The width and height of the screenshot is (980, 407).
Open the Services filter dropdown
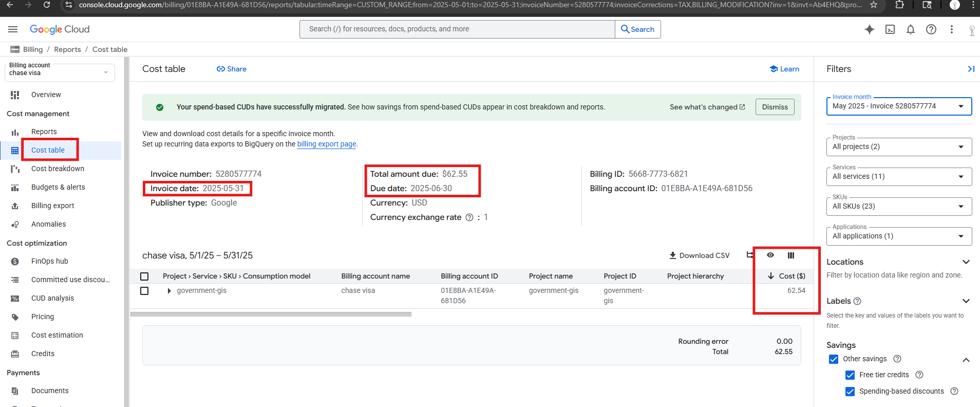coord(899,177)
